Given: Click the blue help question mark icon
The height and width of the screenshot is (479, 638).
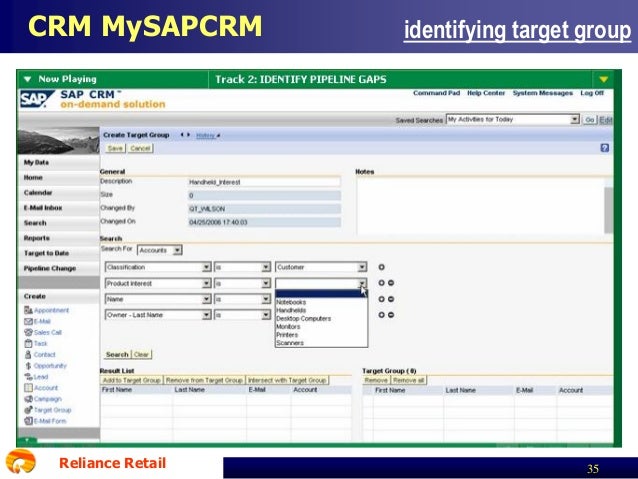Looking at the screenshot, I should pos(605,148).
